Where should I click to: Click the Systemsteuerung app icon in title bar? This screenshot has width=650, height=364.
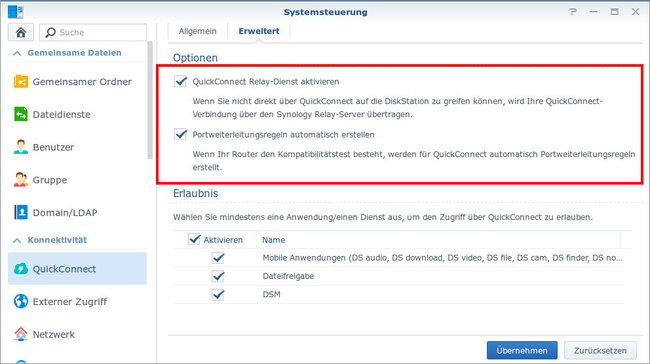point(15,12)
